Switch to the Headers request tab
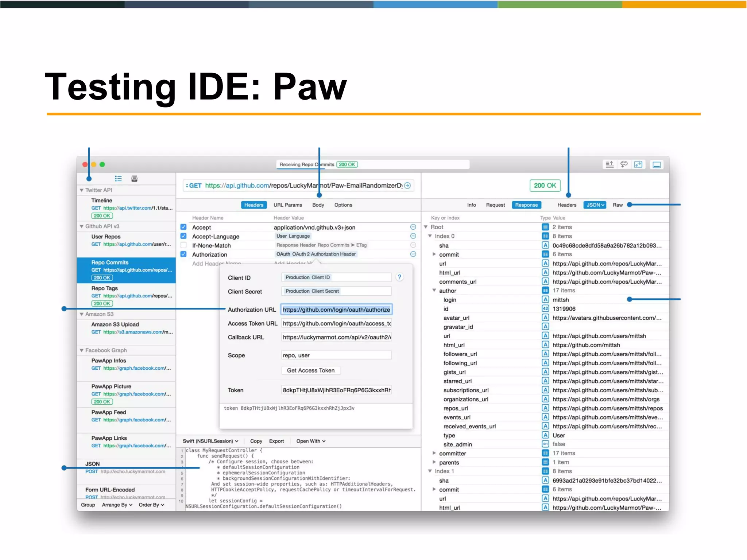Screen dimensions: 747x560 tap(254, 205)
